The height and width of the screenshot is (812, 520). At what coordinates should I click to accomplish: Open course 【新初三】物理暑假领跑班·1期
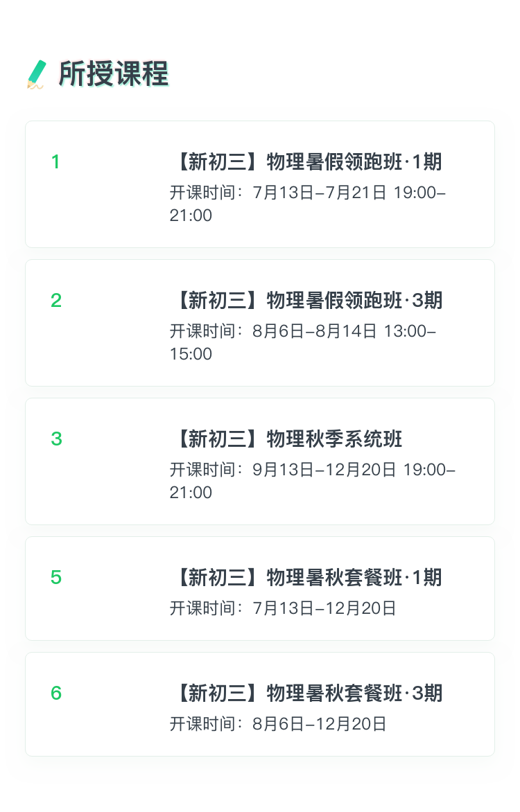pyautogui.click(x=309, y=162)
